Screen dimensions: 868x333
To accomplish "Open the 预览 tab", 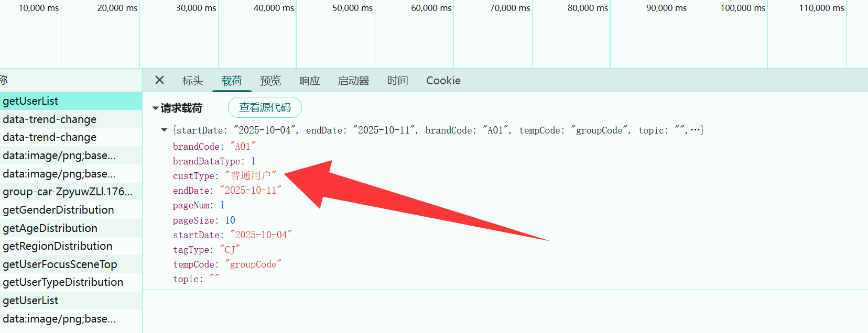I will pyautogui.click(x=270, y=81).
